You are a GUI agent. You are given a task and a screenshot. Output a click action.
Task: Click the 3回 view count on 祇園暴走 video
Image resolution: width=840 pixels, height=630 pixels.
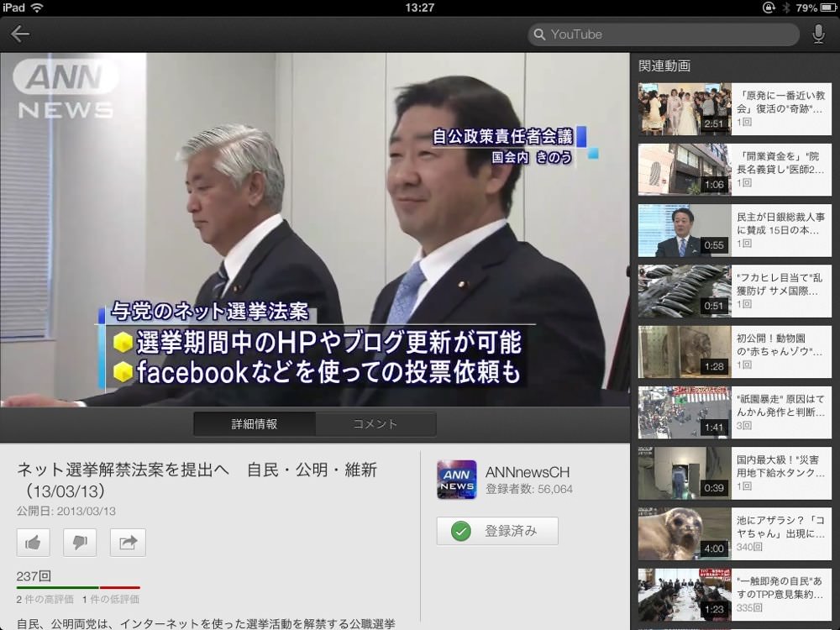click(x=744, y=425)
